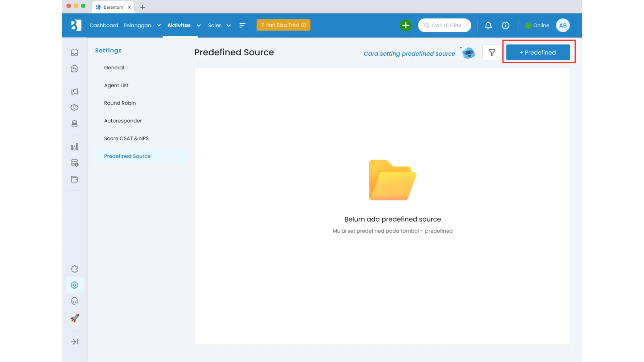Expand the sidebar with arrow icon
The height and width of the screenshot is (362, 644).
pos(74,342)
